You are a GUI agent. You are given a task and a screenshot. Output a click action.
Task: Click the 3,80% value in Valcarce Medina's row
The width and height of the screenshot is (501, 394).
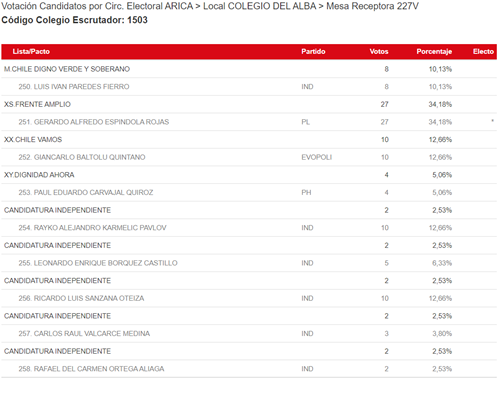(442, 334)
